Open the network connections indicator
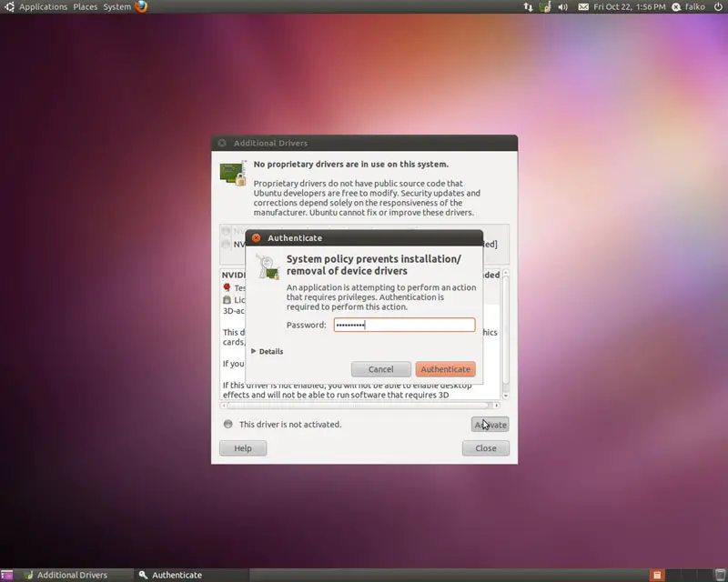 click(529, 6)
